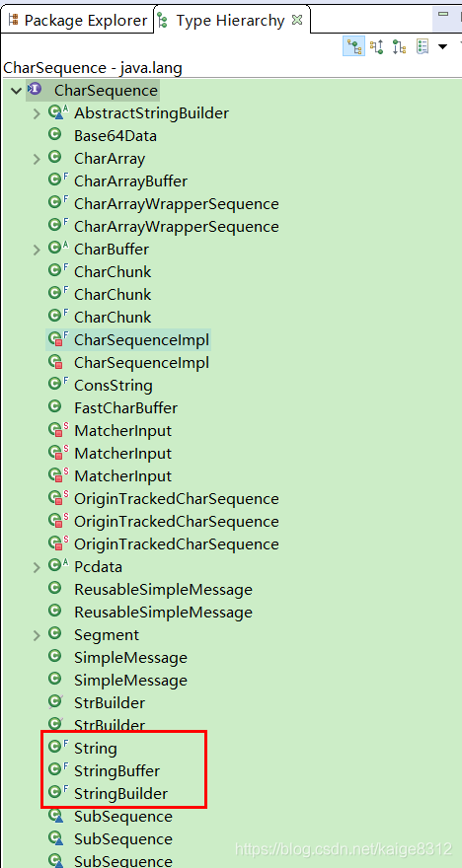The height and width of the screenshot is (868, 462).
Task: Click the CharSequence interface icon
Action: coord(35,89)
